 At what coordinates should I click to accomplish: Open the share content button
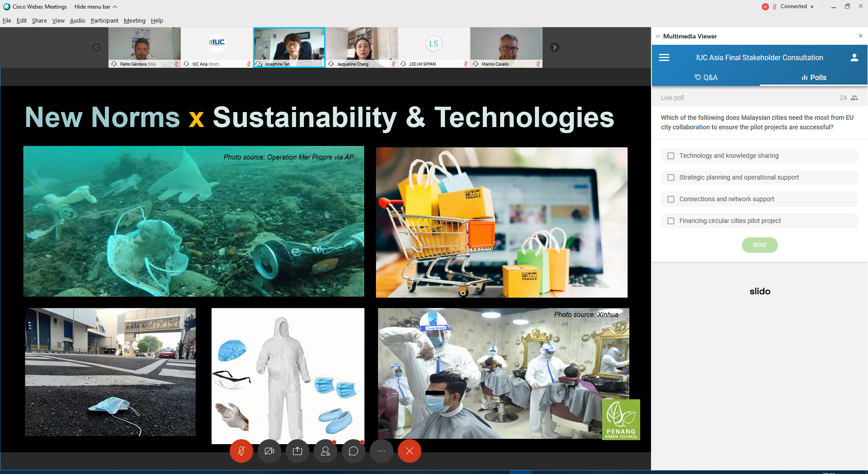point(297,451)
